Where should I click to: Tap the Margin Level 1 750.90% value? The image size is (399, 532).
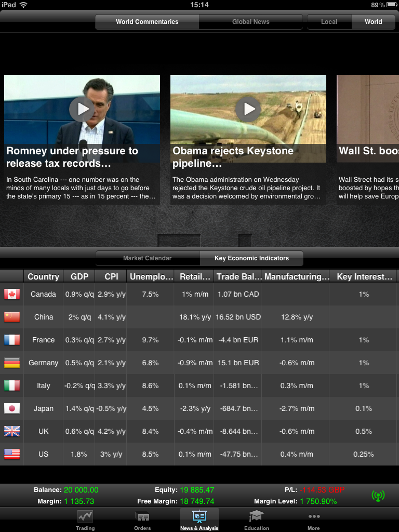click(318, 501)
